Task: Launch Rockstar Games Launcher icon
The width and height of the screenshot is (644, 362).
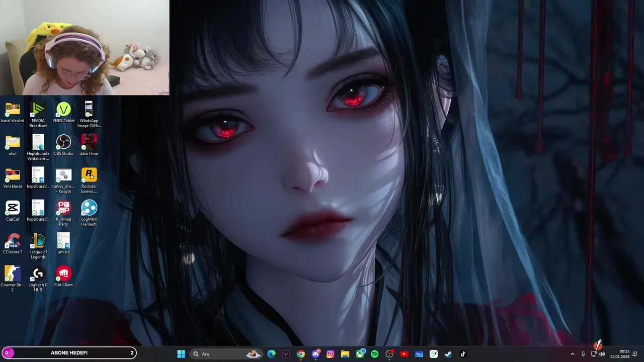Action: pyautogui.click(x=89, y=180)
